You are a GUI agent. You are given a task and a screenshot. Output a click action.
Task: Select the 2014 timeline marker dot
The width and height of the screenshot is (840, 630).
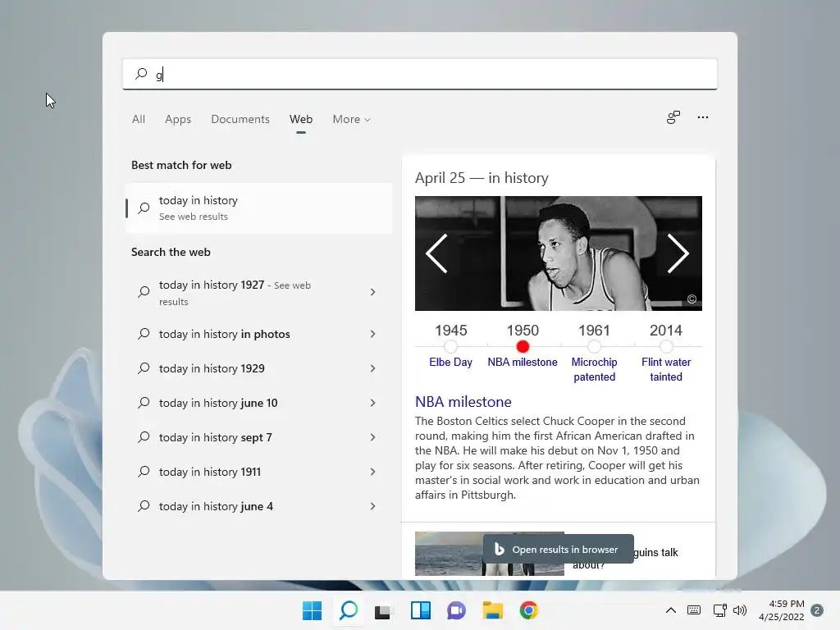coord(666,347)
